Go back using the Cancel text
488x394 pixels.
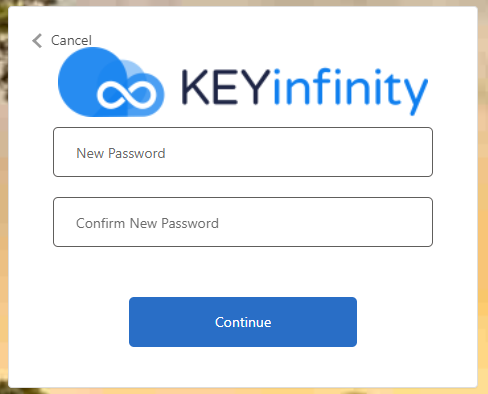(71, 41)
